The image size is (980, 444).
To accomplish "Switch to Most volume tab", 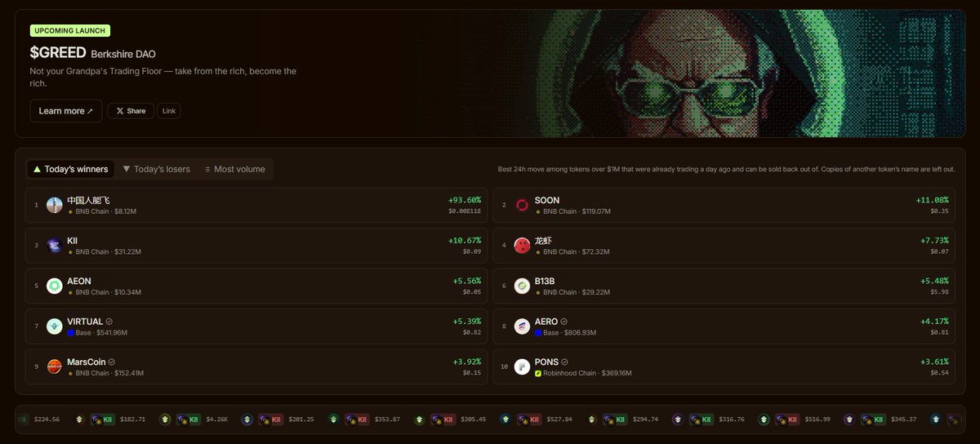I will pos(235,169).
